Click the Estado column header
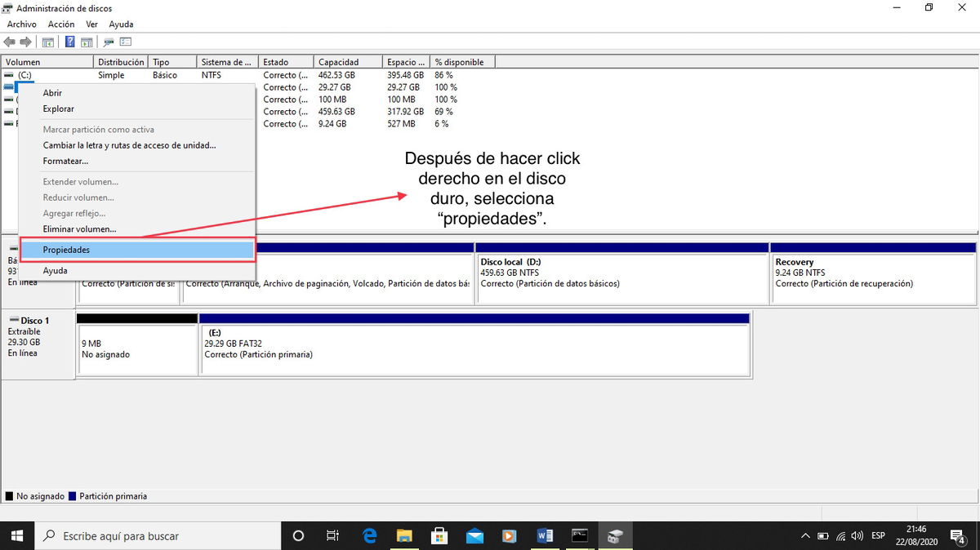The width and height of the screenshot is (980, 550). click(286, 62)
